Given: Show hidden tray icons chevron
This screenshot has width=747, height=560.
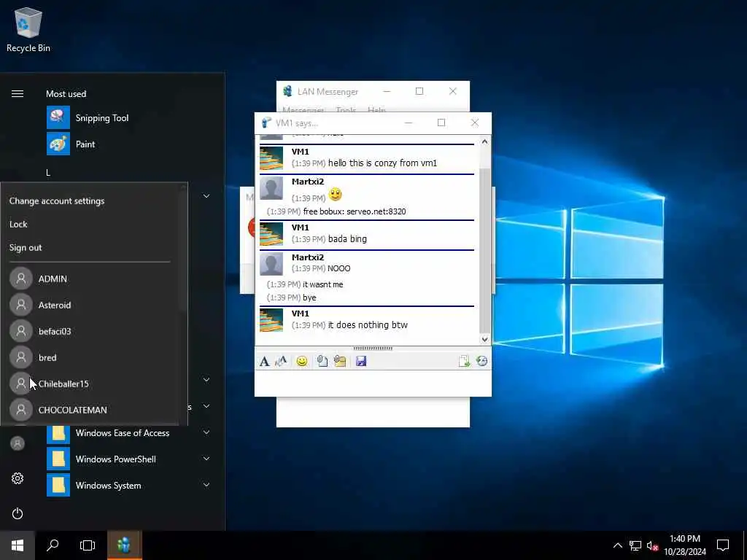Looking at the screenshot, I should point(617,545).
